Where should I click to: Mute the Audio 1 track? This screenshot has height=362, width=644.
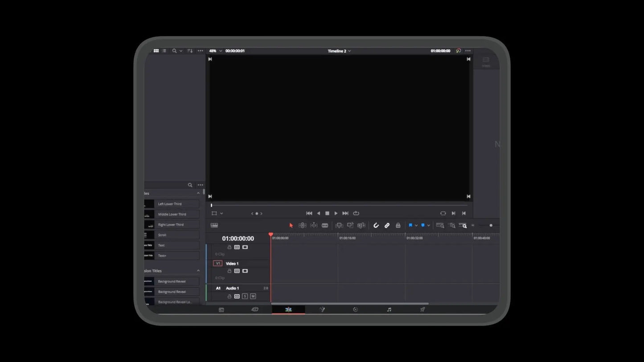click(x=253, y=297)
